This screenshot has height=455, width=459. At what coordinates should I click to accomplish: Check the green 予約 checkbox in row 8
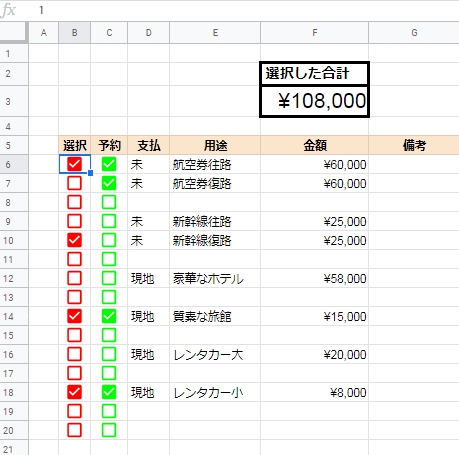tap(109, 202)
